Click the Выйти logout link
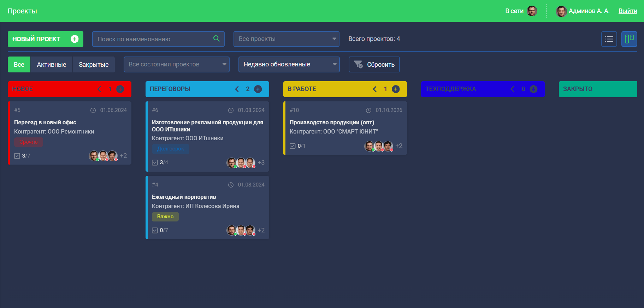644x308 pixels. pyautogui.click(x=627, y=11)
